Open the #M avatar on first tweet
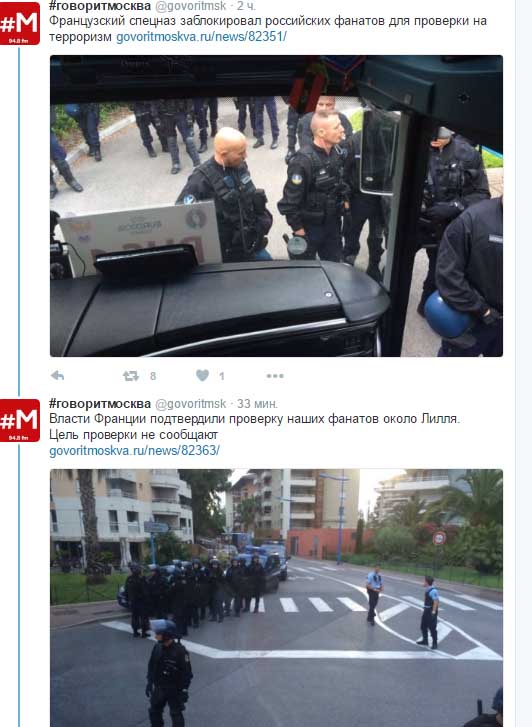This screenshot has width=532, height=727. tap(19, 23)
